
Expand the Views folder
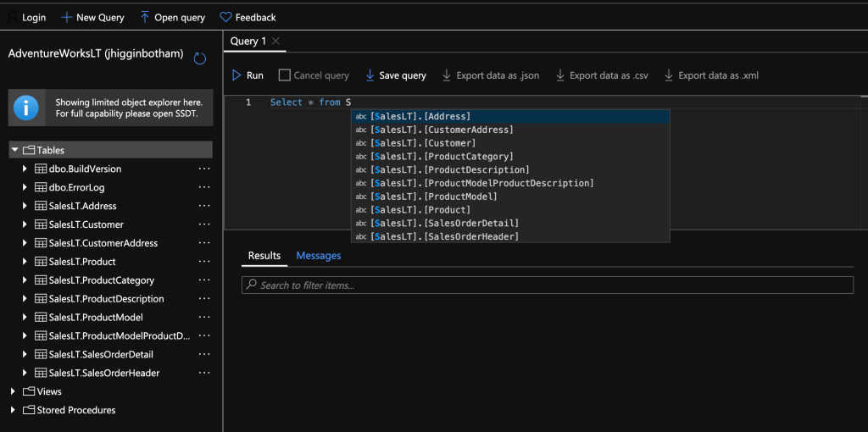(14, 391)
